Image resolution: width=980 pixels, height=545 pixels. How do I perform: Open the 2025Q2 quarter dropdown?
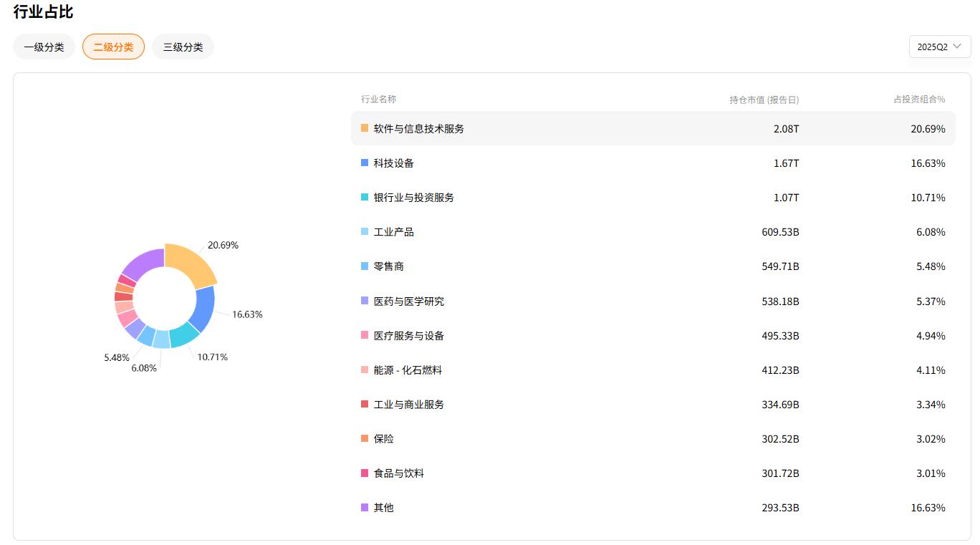tap(939, 47)
